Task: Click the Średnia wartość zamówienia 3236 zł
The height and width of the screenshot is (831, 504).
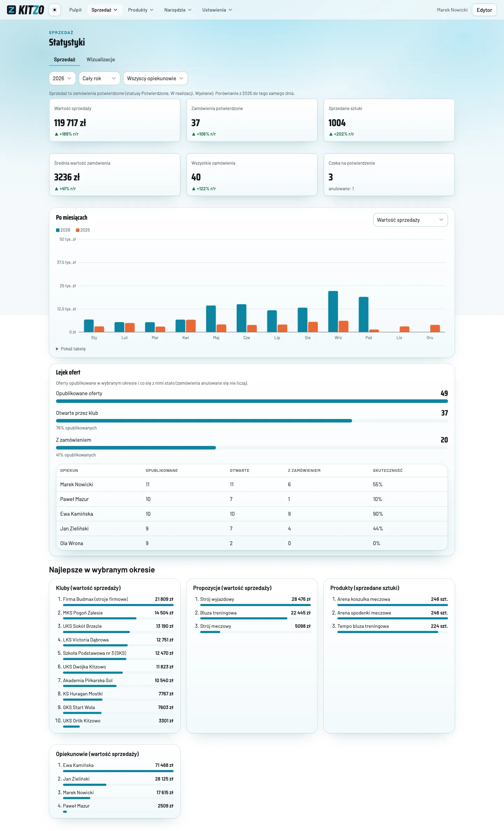Action: 67,177
